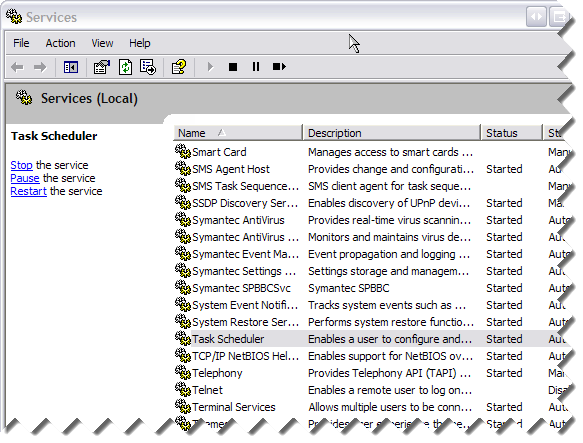Toggle the Show/Hide Console Tree button
Image resolution: width=583 pixels, height=443 pixels.
click(x=71, y=67)
